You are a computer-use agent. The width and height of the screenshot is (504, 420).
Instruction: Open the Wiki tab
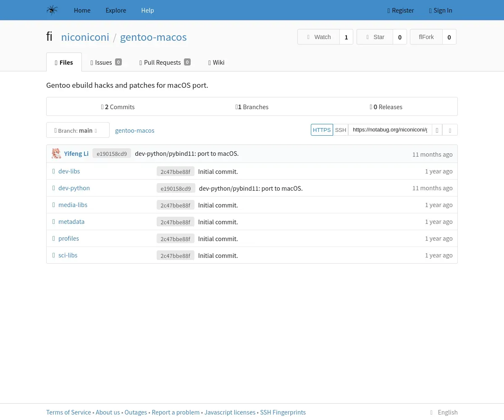point(216,62)
